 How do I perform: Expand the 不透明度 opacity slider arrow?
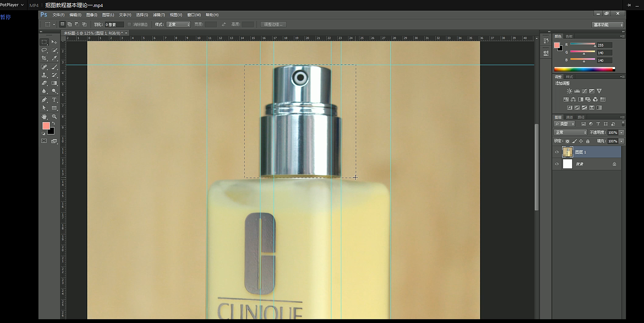click(622, 133)
